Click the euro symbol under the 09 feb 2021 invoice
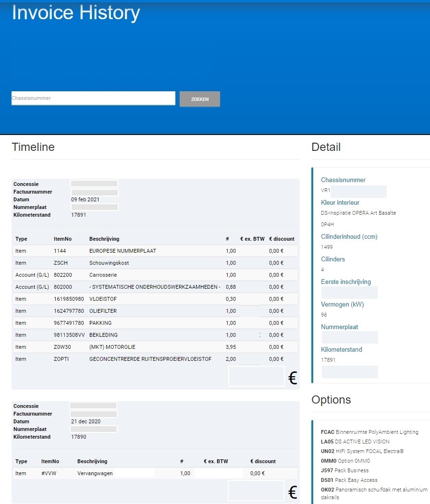 (293, 379)
